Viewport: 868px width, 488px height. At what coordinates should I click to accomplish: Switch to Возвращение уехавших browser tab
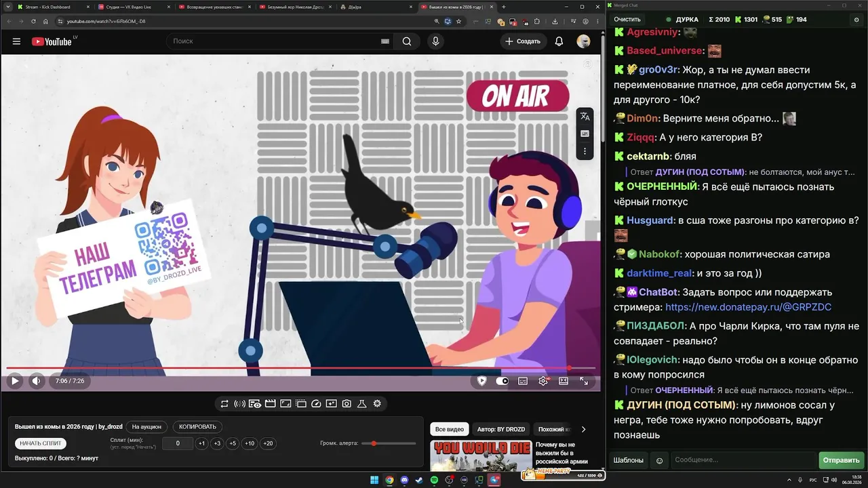coord(214,7)
